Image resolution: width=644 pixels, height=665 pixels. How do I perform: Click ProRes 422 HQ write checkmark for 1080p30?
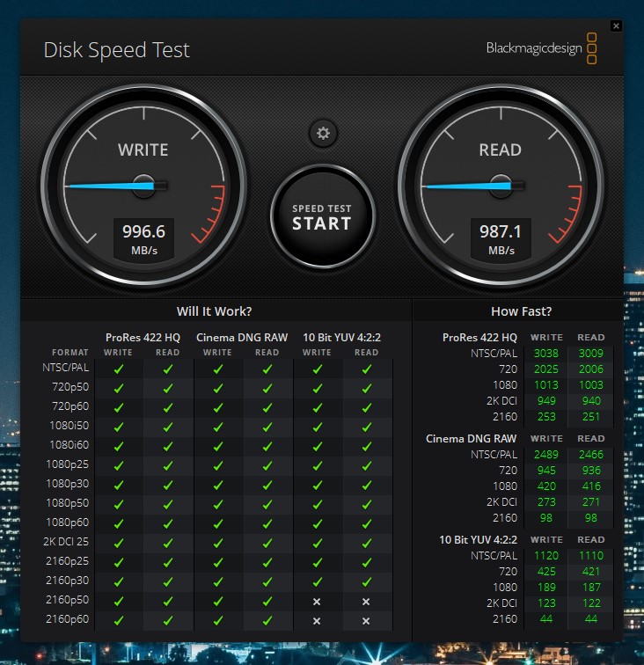pos(119,485)
